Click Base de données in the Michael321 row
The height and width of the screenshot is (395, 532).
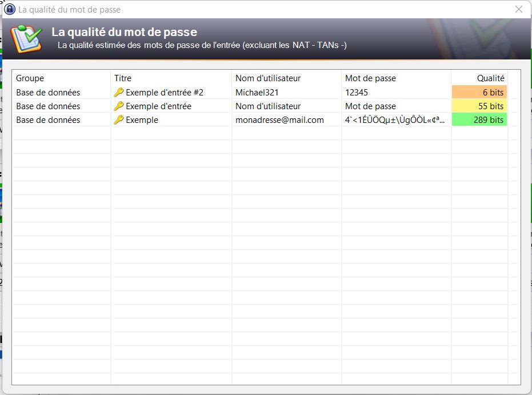pyautogui.click(x=48, y=92)
